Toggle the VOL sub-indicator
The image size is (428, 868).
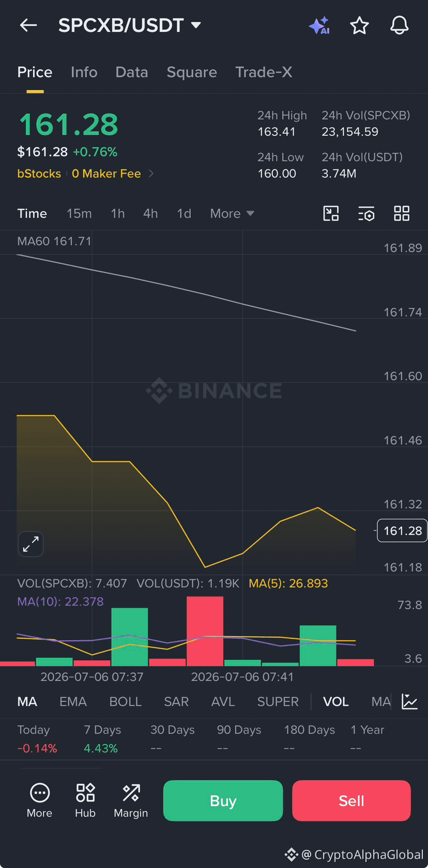pos(335,702)
